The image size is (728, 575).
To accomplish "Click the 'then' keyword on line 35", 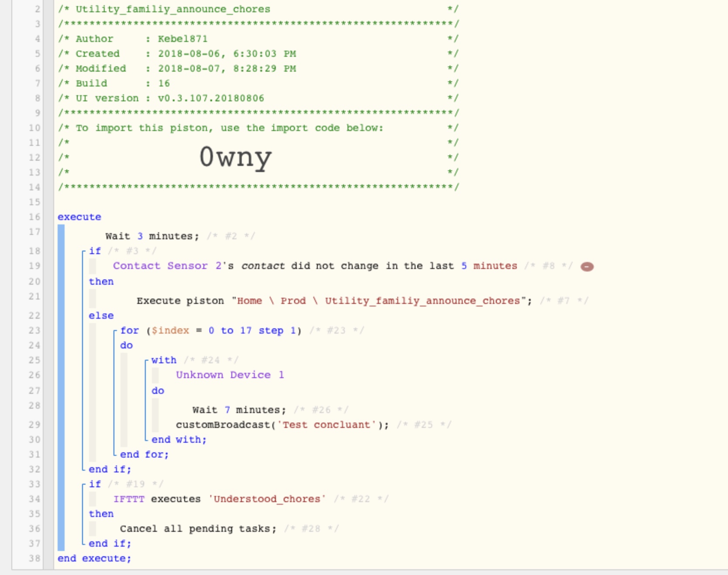I will [x=101, y=514].
